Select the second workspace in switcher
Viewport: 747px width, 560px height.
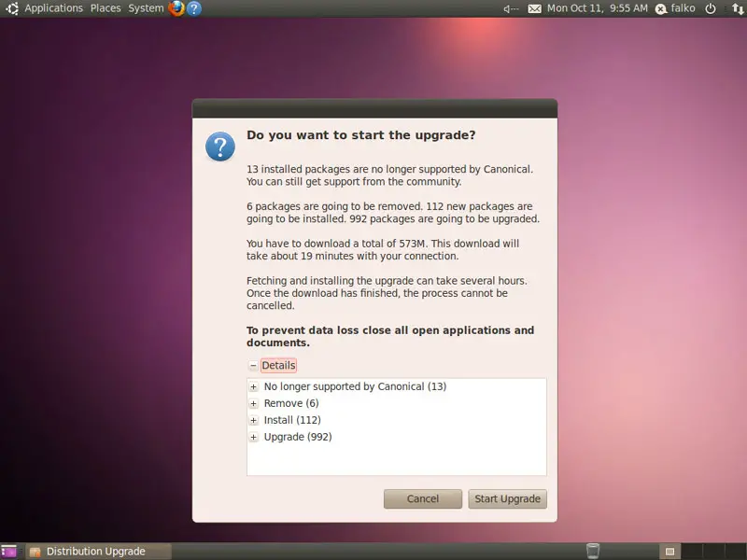(x=691, y=552)
